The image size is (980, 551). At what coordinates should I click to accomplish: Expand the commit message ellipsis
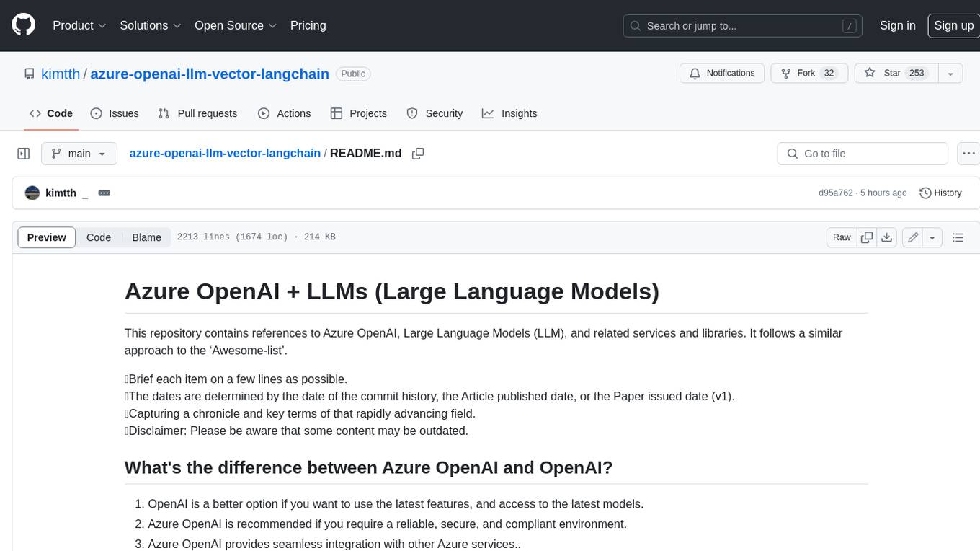(104, 193)
